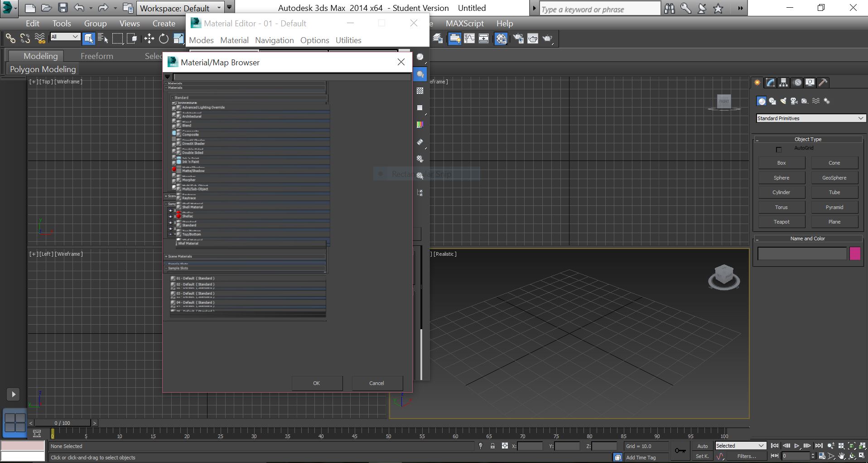Screen dimensions: 868x463
Task: Toggle Set Key mode
Action: click(x=703, y=456)
